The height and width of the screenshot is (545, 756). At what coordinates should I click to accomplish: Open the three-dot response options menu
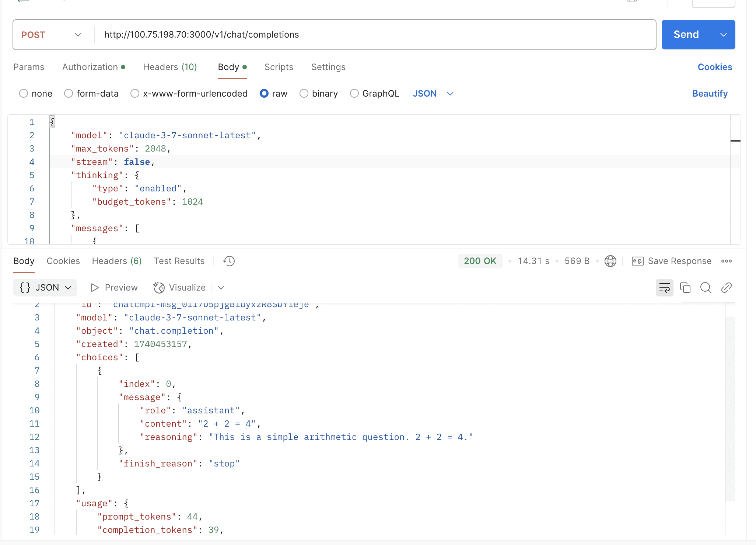tap(726, 261)
